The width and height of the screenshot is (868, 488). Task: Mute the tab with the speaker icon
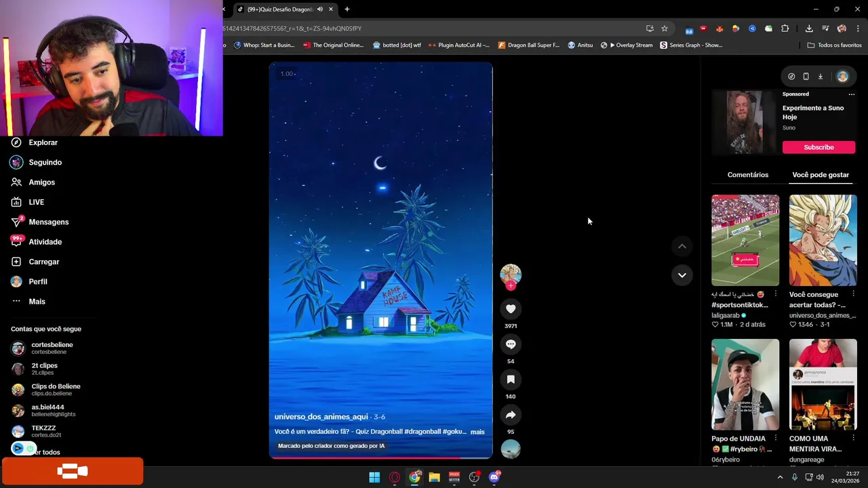tap(320, 9)
